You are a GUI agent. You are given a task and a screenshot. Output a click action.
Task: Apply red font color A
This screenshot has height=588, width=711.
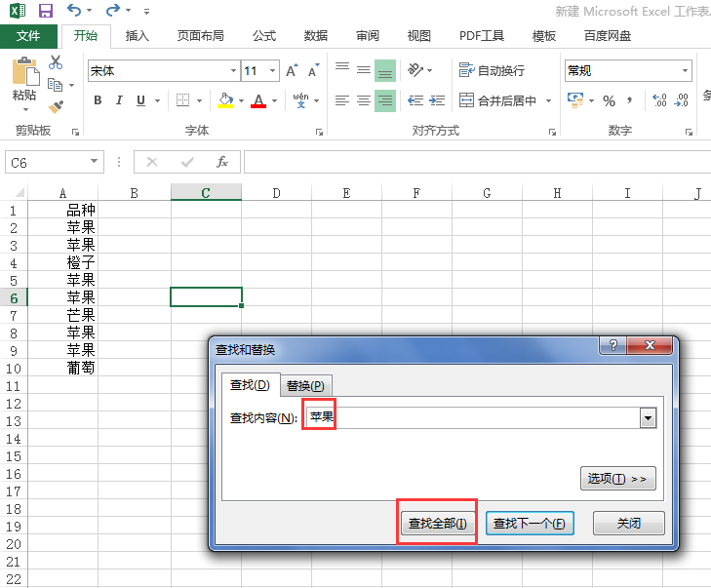[x=258, y=100]
